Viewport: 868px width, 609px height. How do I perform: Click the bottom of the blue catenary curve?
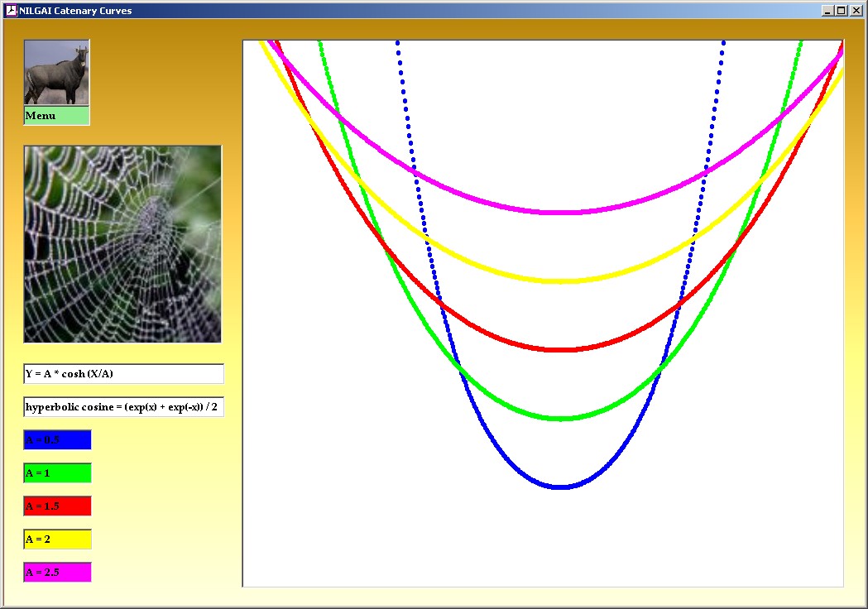[x=561, y=487]
